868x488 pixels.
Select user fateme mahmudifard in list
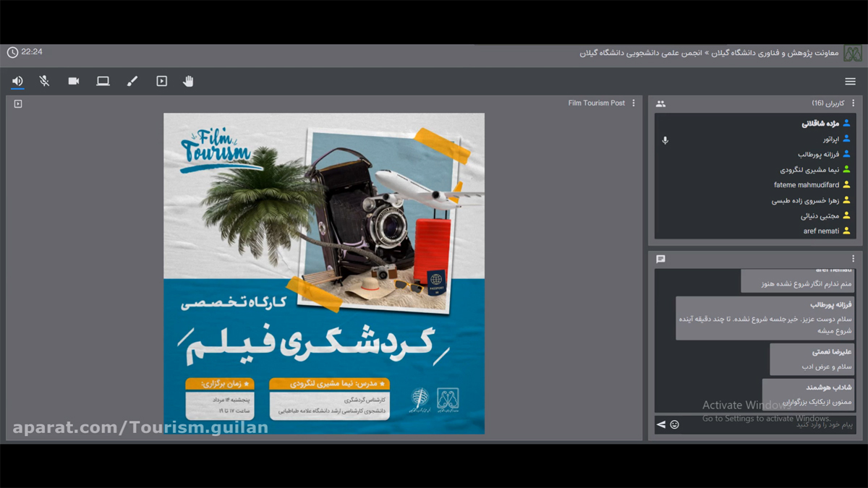807,185
